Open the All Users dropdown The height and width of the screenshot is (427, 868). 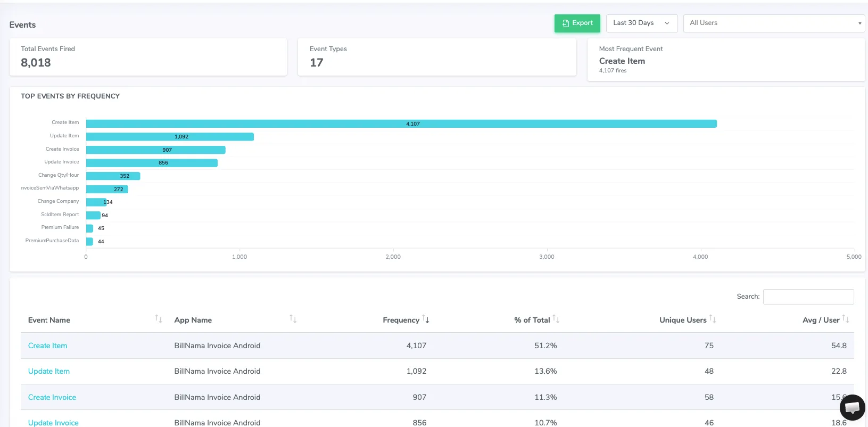[x=774, y=23]
